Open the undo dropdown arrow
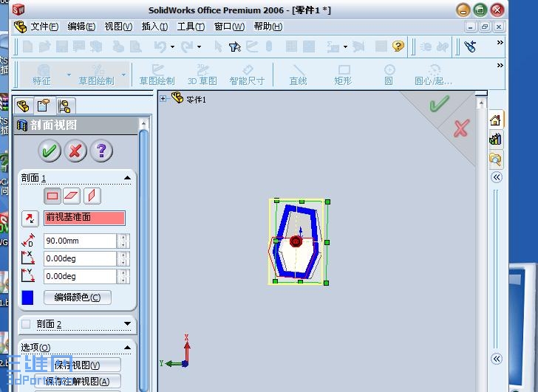Viewport: 538px width, 392px height. pos(173,47)
